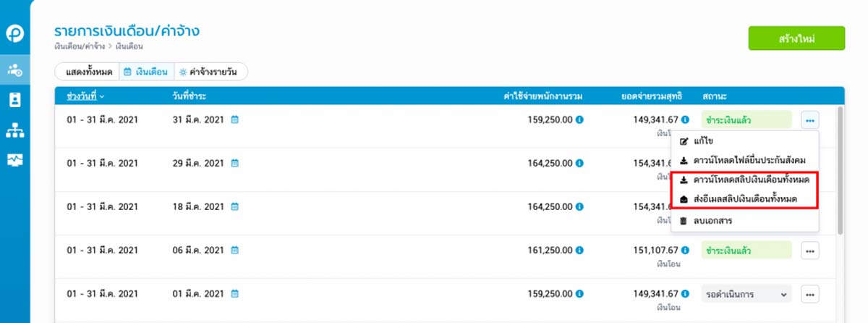Viewport: 868px width, 323px height.
Task: Choose ส่งอีเมลสลิปเงินเดือนทั้งหมด menu item
Action: coord(745,198)
